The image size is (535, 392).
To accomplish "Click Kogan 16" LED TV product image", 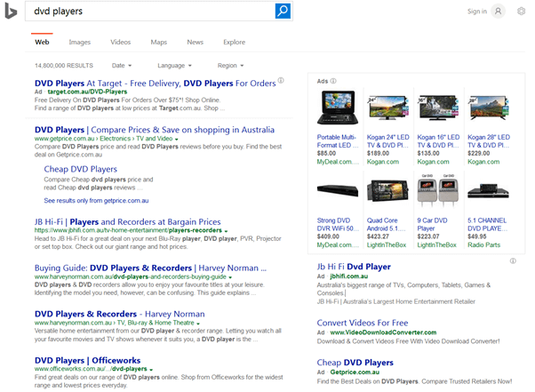I will click(x=438, y=108).
